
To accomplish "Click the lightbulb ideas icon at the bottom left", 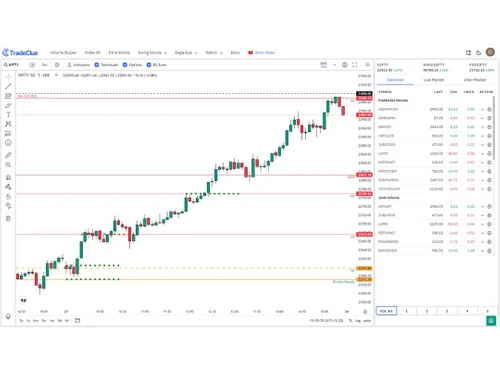I will click(x=8, y=316).
